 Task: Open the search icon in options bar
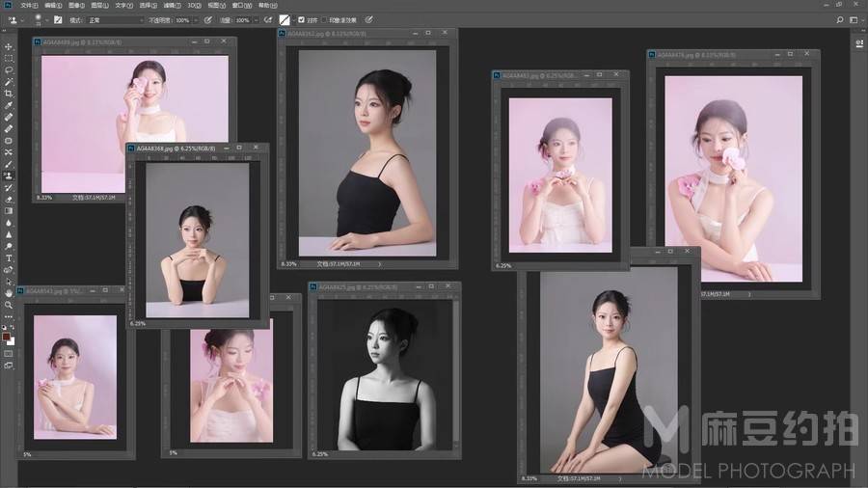[840, 20]
